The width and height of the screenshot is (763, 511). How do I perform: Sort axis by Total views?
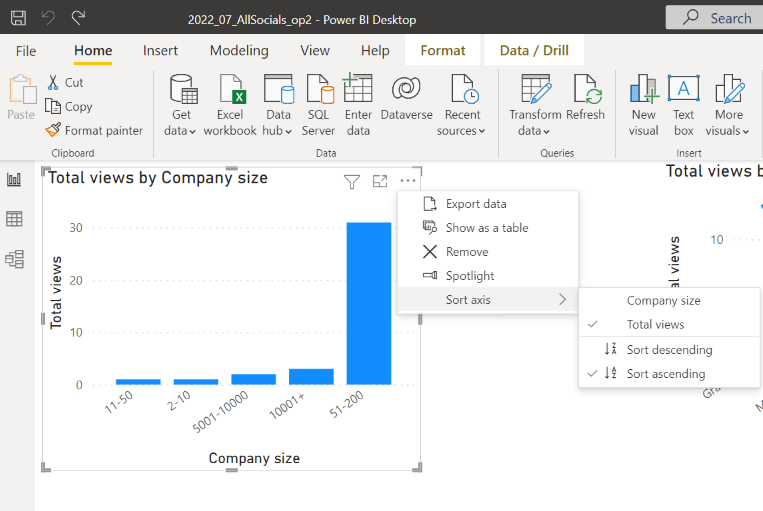669,324
